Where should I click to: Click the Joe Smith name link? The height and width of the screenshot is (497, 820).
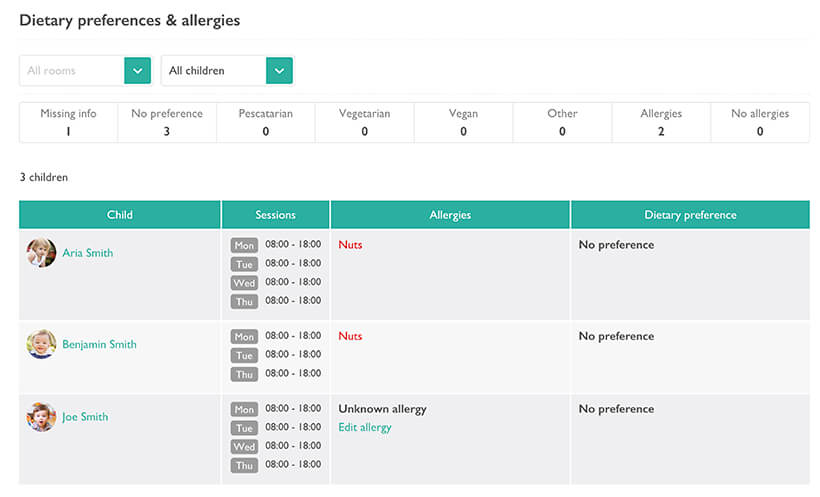pos(85,417)
